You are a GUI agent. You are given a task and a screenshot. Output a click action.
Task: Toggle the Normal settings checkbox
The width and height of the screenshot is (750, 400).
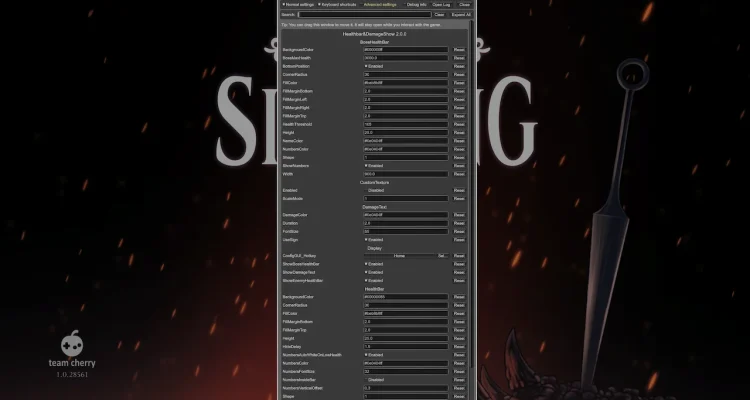298,4
